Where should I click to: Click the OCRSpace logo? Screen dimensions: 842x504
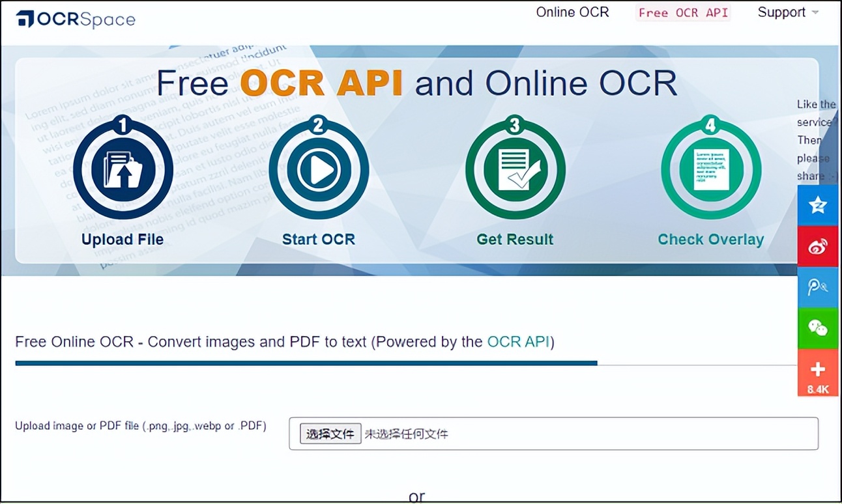point(76,19)
